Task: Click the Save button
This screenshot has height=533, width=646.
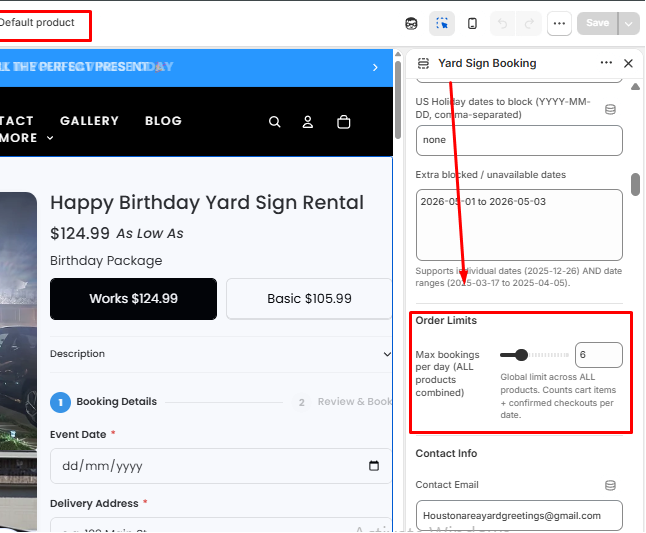Action: [x=597, y=23]
